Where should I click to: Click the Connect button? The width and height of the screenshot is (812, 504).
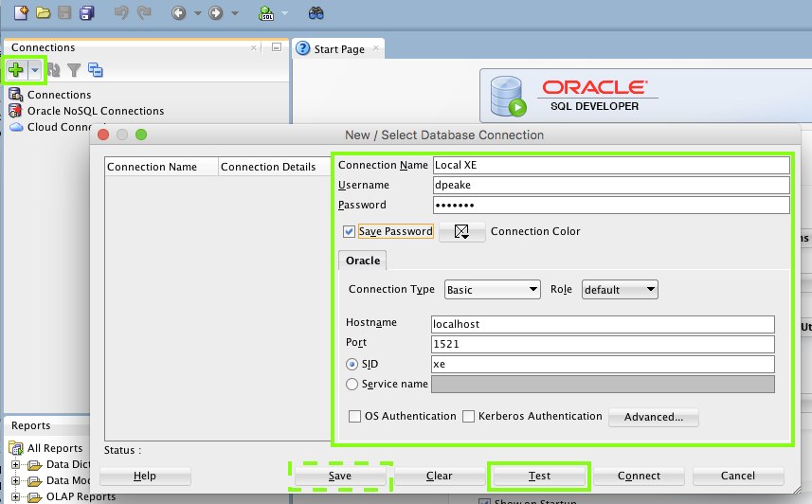[639, 476]
